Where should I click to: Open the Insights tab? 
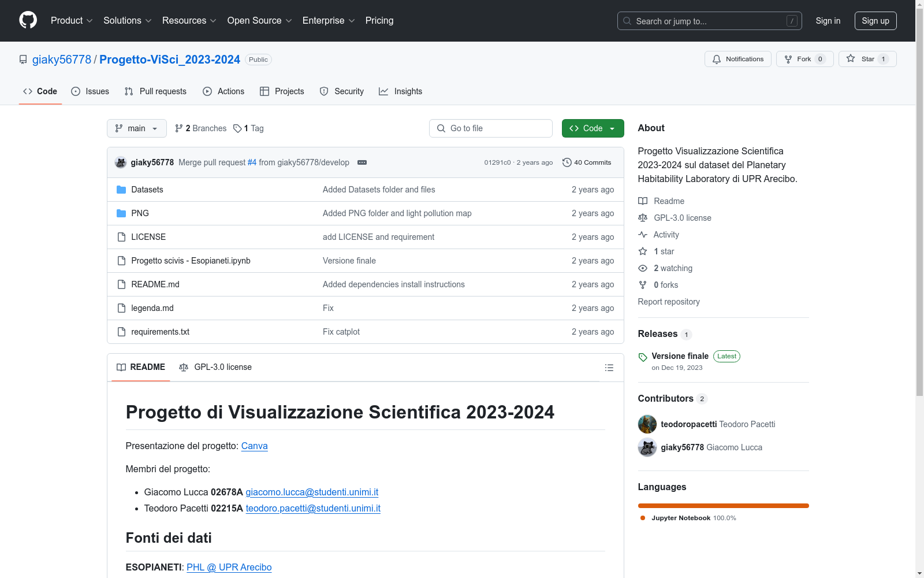click(x=400, y=91)
